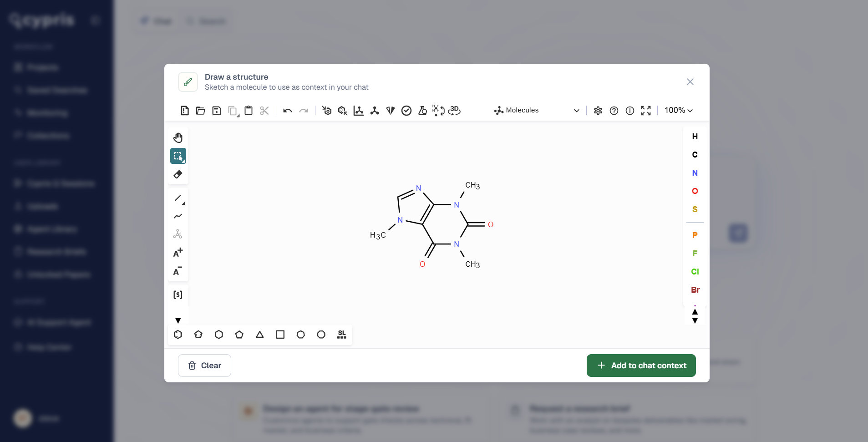Undo the last drawing action

tap(287, 111)
